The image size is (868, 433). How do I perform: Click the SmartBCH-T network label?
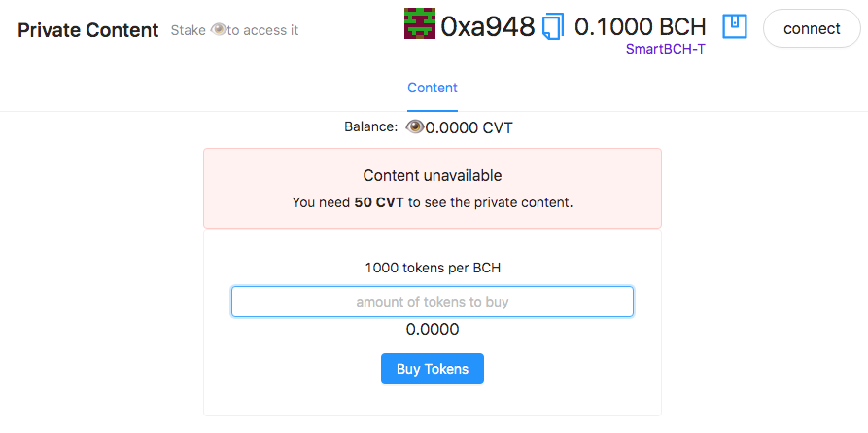(666, 49)
